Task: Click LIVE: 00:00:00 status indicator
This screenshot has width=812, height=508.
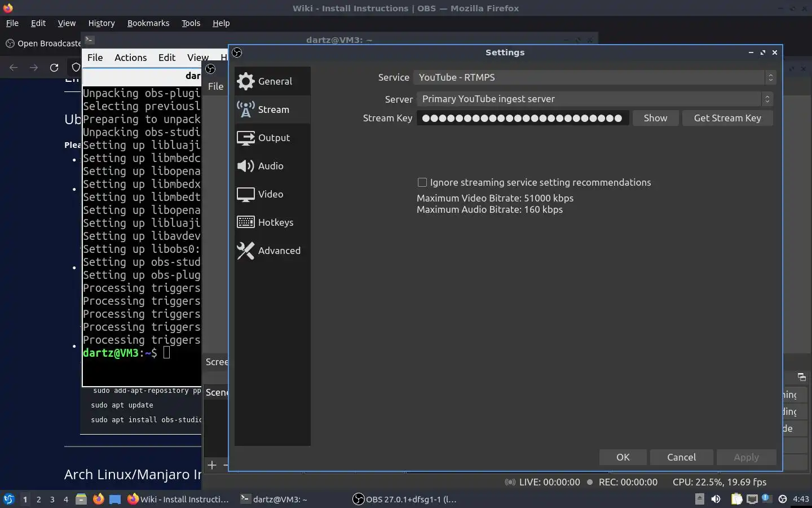Action: click(542, 482)
